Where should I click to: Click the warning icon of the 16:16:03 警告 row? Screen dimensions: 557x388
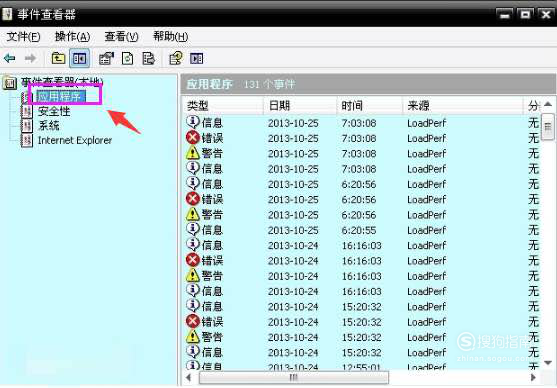click(x=193, y=275)
